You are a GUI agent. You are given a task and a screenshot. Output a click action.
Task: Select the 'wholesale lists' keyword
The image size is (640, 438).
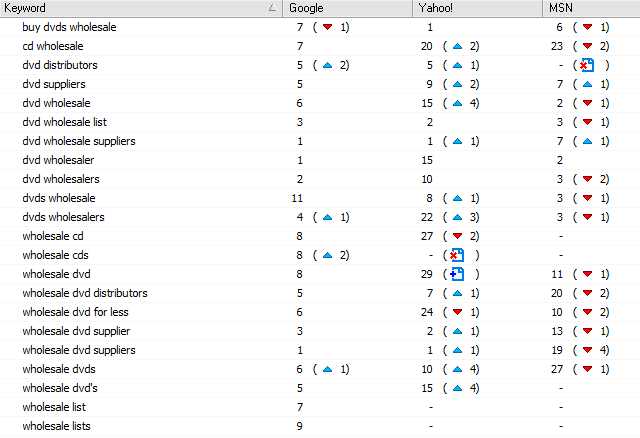tap(56, 426)
